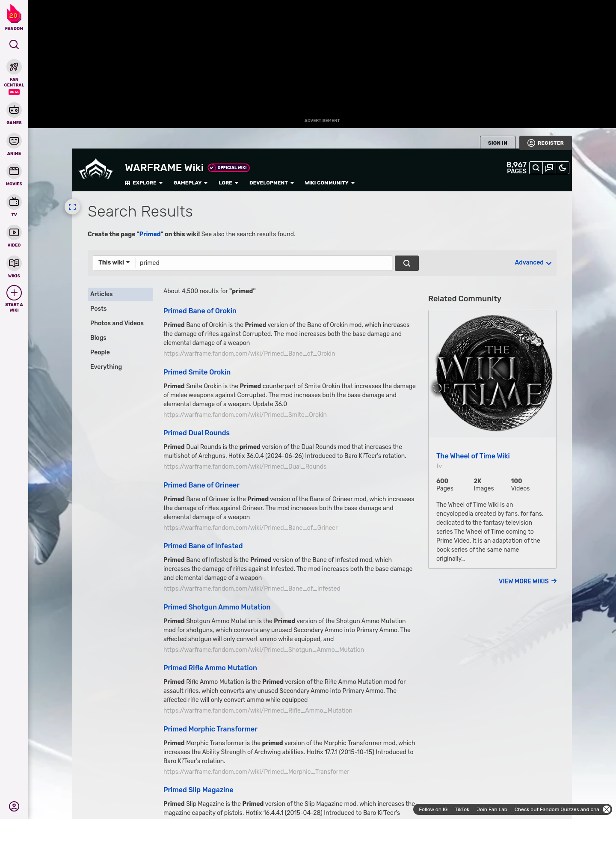Open Primed Rifle Ammo Mutation result
Viewport: 616px width, 856px height.
click(x=210, y=668)
